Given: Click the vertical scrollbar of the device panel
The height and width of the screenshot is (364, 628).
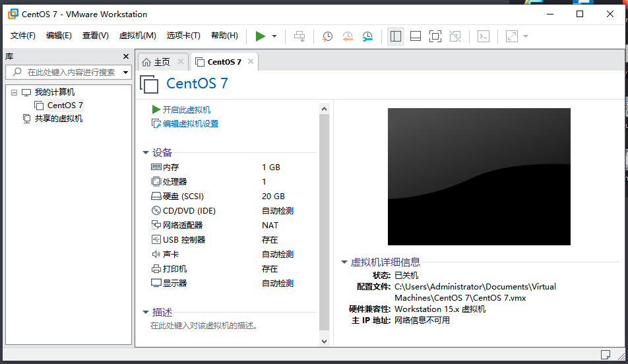Looking at the screenshot, I should pyautogui.click(x=325, y=222).
